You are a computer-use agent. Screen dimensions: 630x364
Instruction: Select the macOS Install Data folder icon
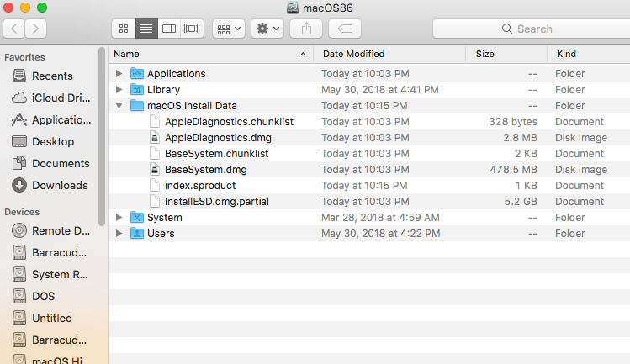137,106
